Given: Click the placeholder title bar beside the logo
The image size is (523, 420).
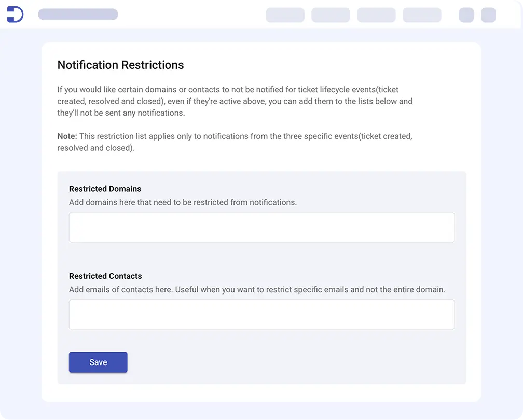Looking at the screenshot, I should tap(78, 15).
